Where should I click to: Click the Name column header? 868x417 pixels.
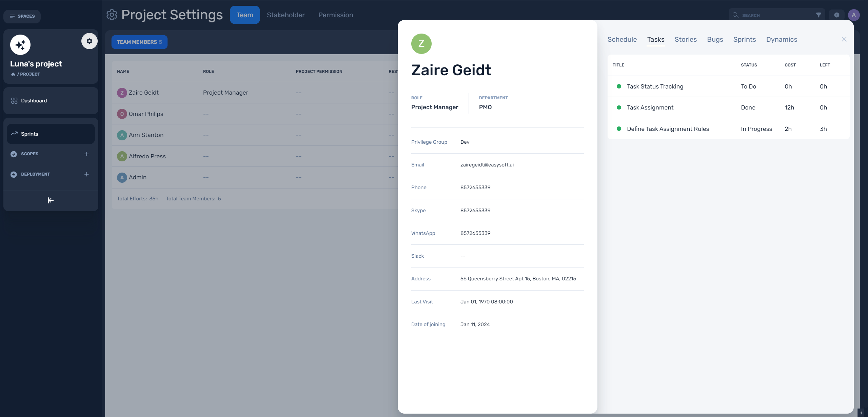(x=123, y=72)
